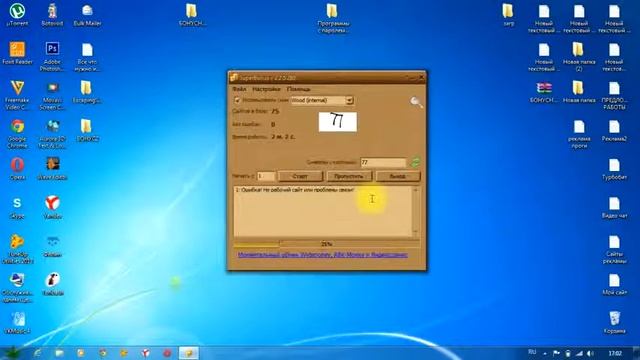Open Aurora 3D Text shortcut
The image size is (640, 360).
(x=52, y=133)
